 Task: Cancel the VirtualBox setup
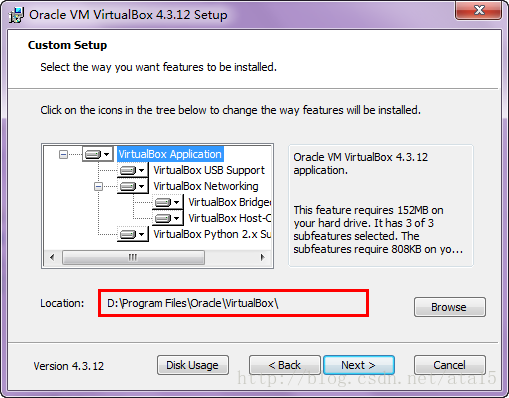click(450, 365)
